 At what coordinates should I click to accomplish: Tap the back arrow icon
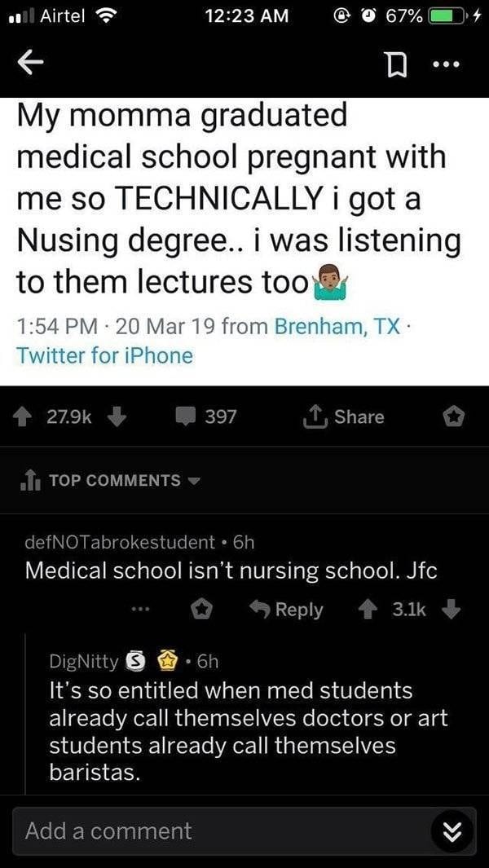(x=30, y=63)
